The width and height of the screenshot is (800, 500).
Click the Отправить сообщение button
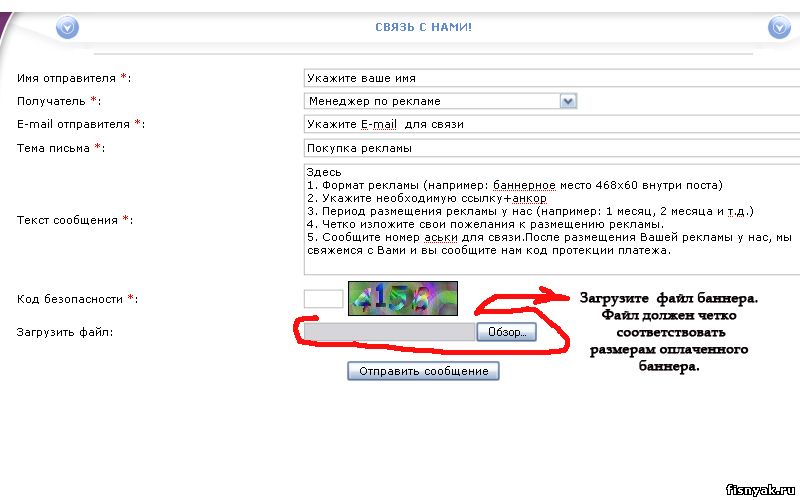tap(423, 371)
